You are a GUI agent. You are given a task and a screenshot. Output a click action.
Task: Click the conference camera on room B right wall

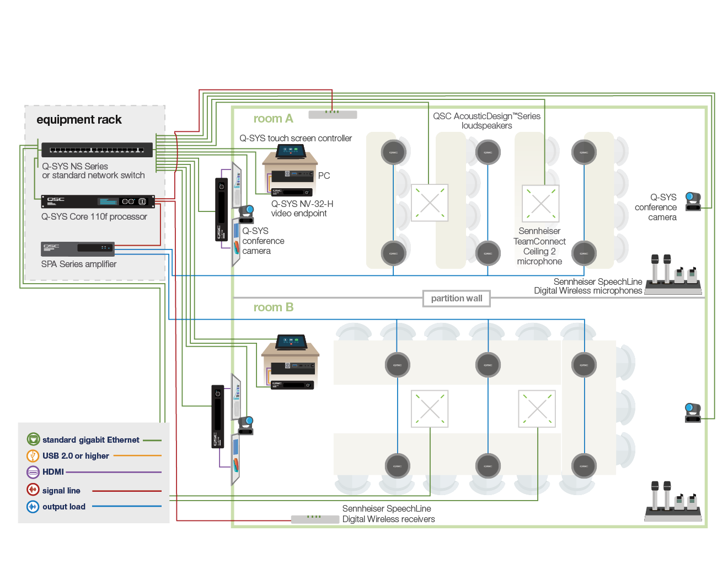click(693, 413)
